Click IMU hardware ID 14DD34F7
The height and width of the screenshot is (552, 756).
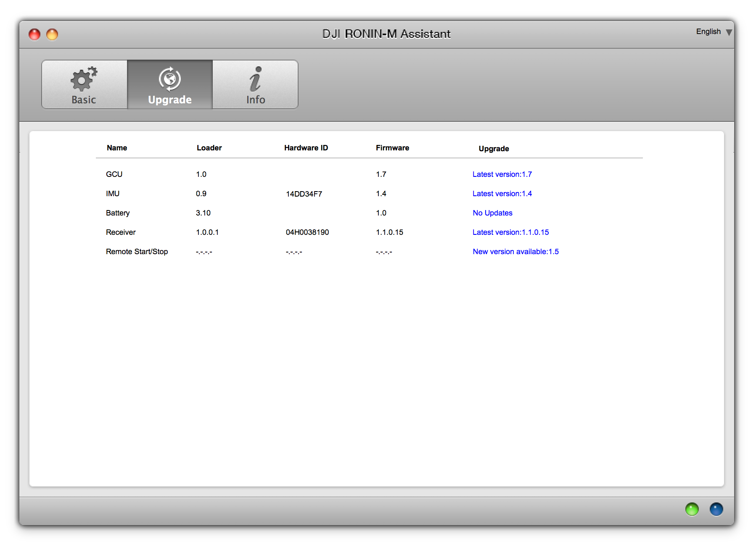click(304, 194)
